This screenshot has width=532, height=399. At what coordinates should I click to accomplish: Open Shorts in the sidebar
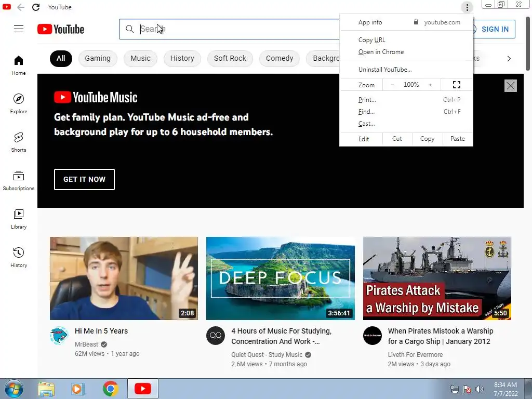[19, 142]
